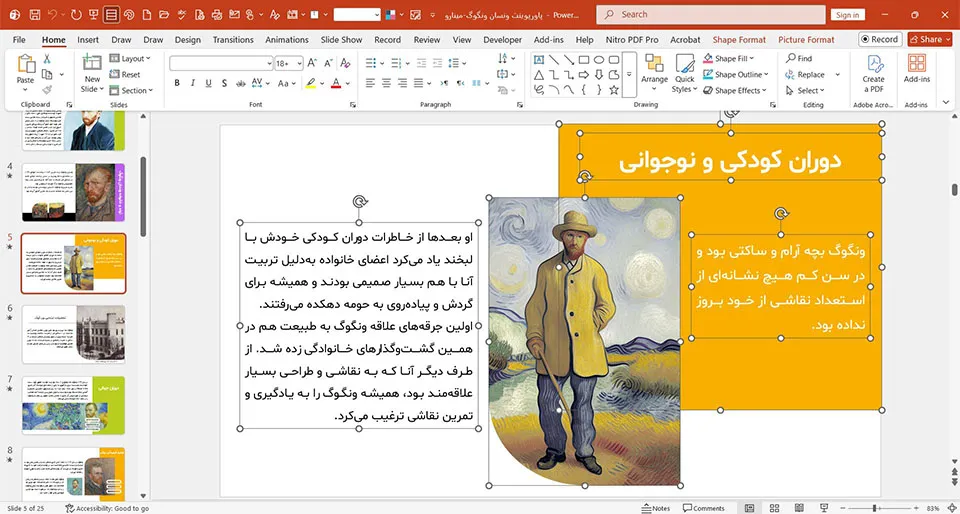Open the Shape Fill dropdown

pos(729,59)
